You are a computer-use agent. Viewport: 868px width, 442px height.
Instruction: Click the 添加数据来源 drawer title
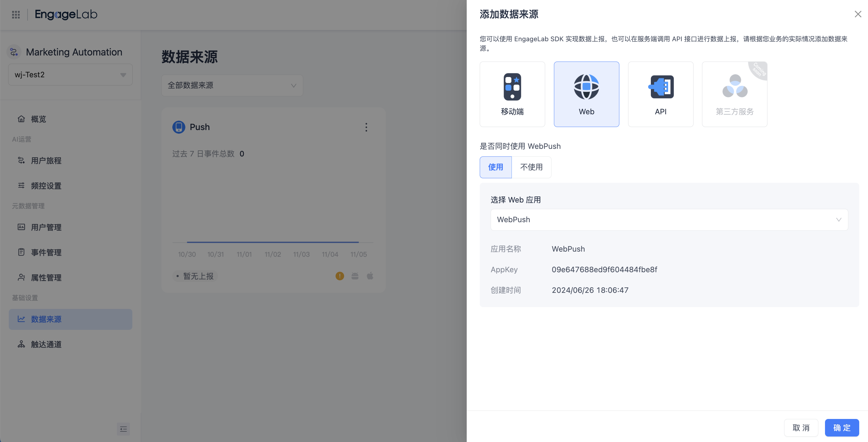click(509, 14)
